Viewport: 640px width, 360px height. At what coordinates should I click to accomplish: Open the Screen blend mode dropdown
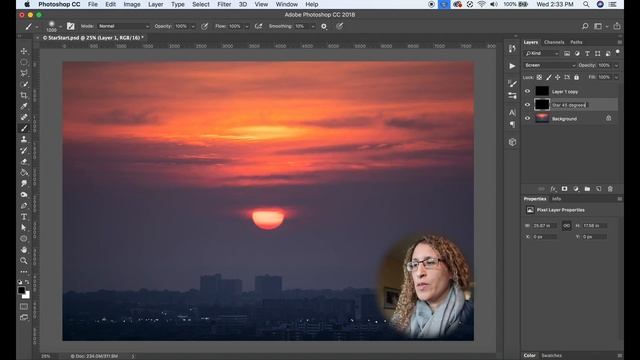(x=549, y=65)
